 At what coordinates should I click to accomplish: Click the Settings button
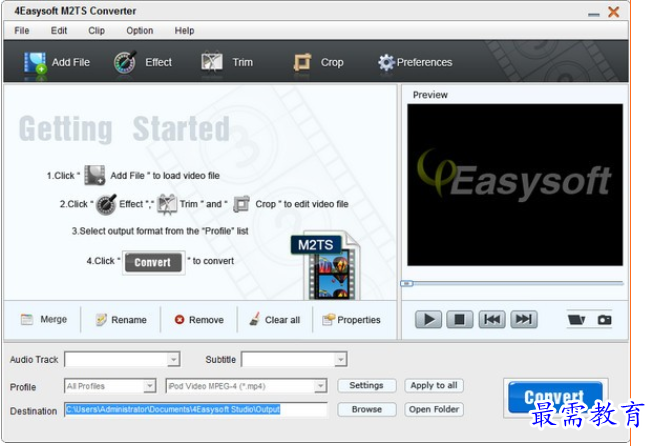[366, 386]
